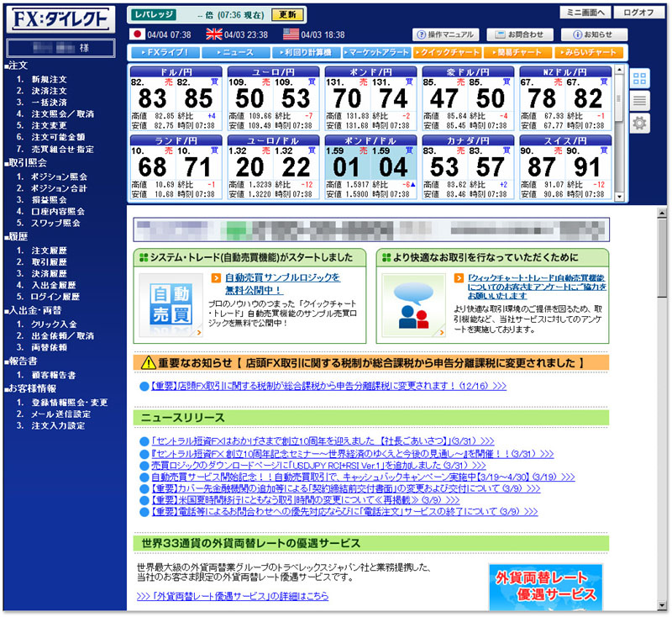Open クリック入金 in the sidebar

click(54, 324)
